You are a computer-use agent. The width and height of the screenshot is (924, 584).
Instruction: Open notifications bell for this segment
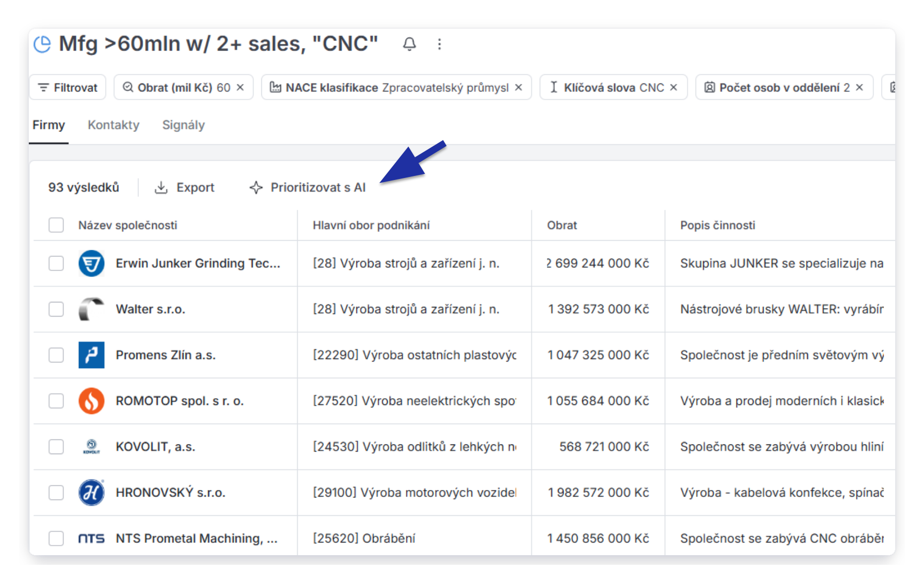click(x=409, y=44)
